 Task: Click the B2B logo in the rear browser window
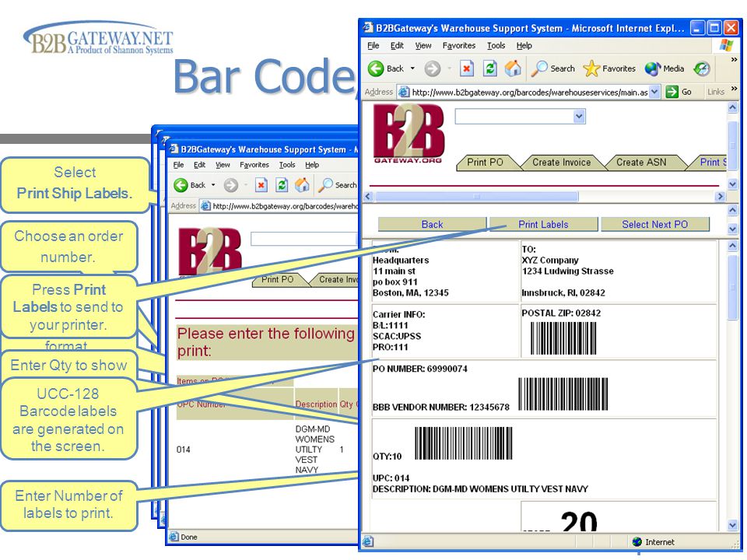(x=209, y=252)
